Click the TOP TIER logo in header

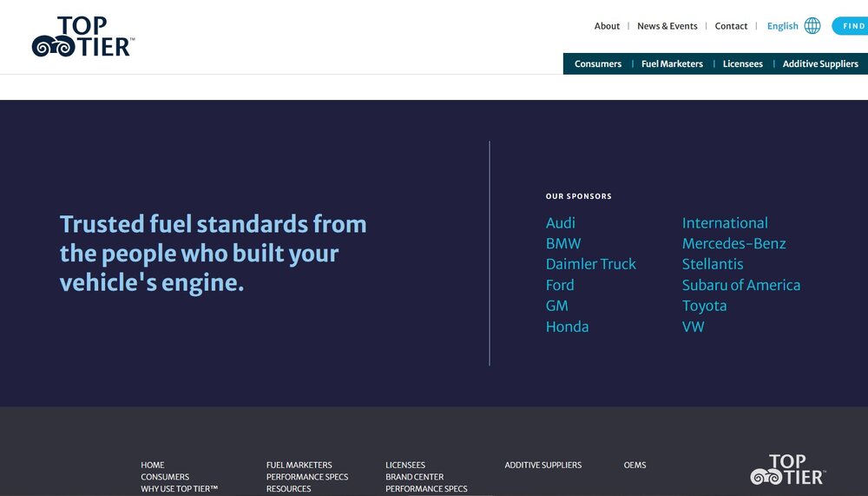tap(83, 36)
